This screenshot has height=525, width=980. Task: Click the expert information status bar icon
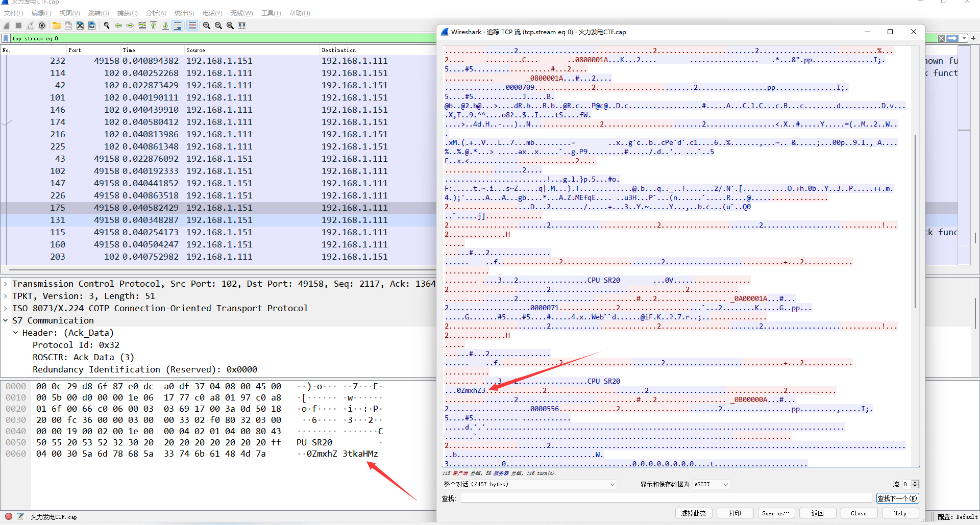pos(9,516)
